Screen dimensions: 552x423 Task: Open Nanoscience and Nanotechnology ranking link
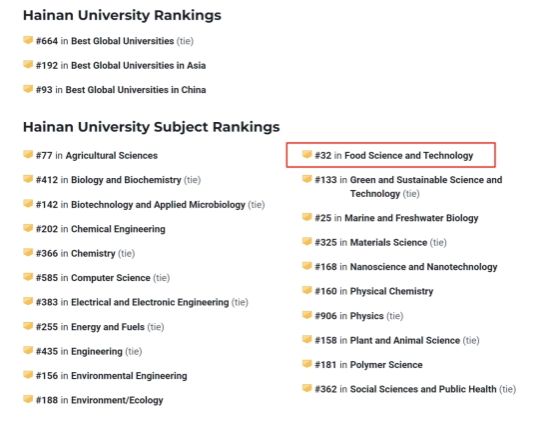click(424, 267)
